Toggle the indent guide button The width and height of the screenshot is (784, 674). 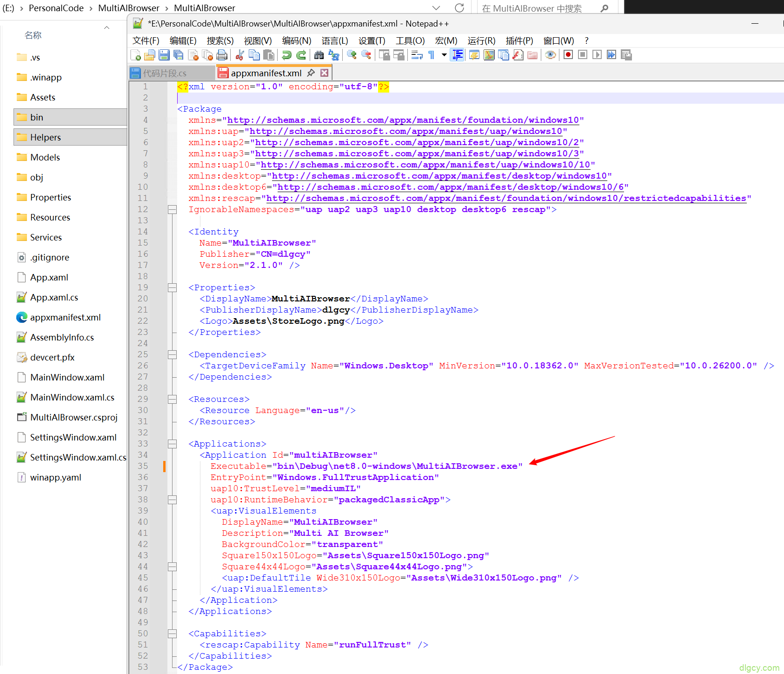[x=458, y=55]
